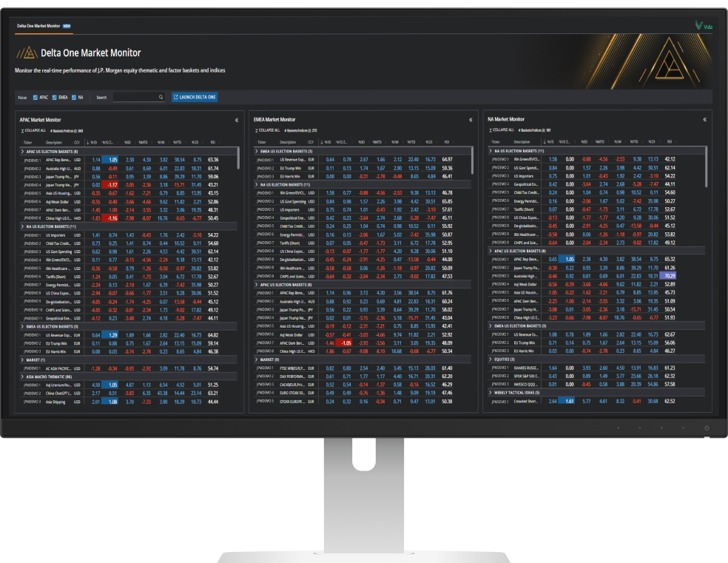Click the sort arrow on the %1D column in EMEA panel
Viewport: 728px width, 563px height.
pos(322,142)
